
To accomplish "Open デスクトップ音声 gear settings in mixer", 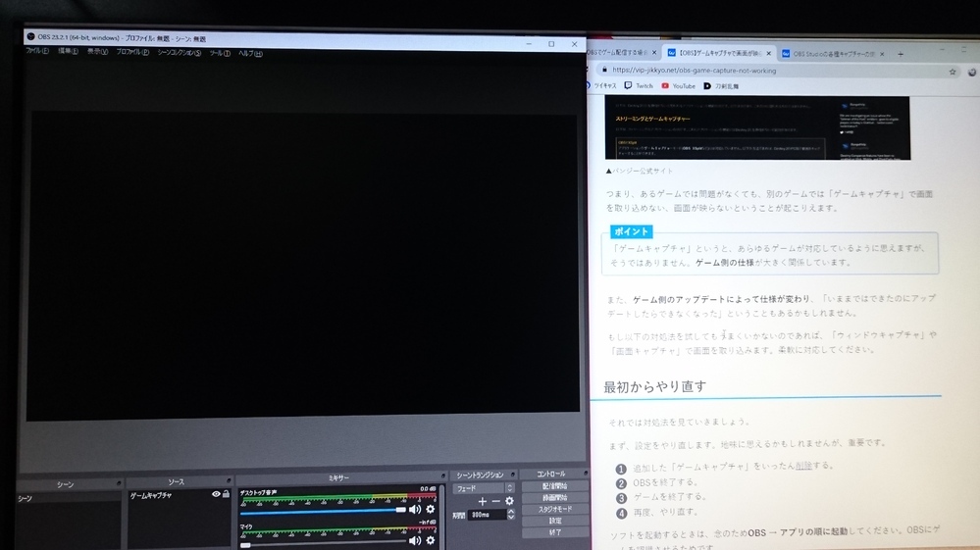I will (x=430, y=510).
